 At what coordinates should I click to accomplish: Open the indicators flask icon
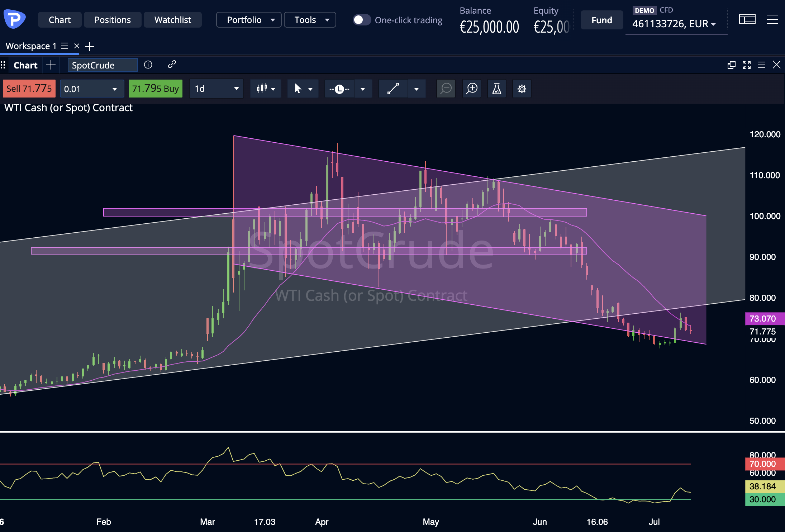497,89
